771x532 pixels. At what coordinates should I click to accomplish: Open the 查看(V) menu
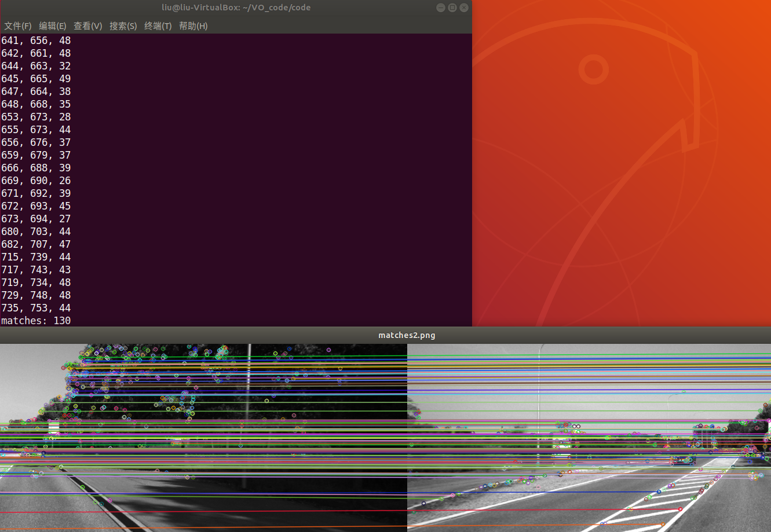tap(89, 25)
